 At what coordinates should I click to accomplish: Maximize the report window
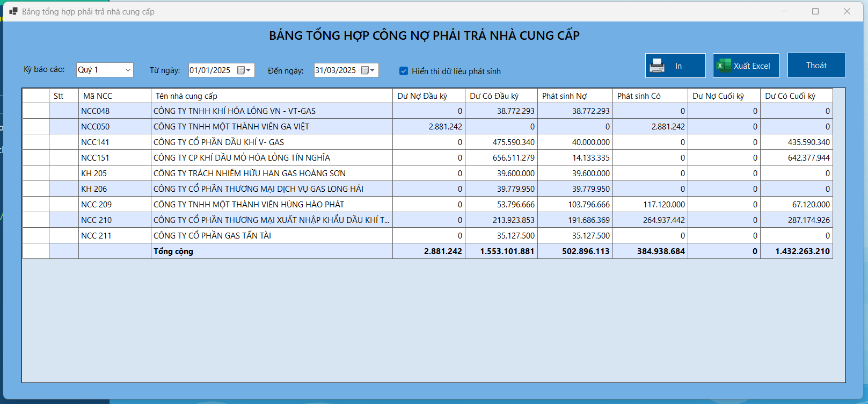(x=815, y=11)
